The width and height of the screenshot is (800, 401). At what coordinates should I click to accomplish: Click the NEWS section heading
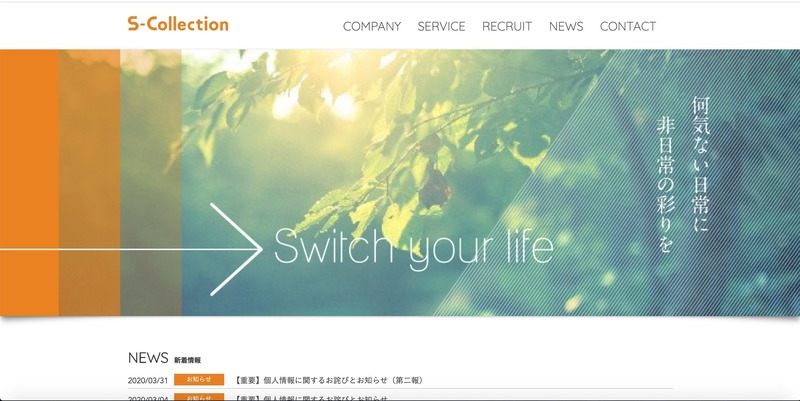148,358
